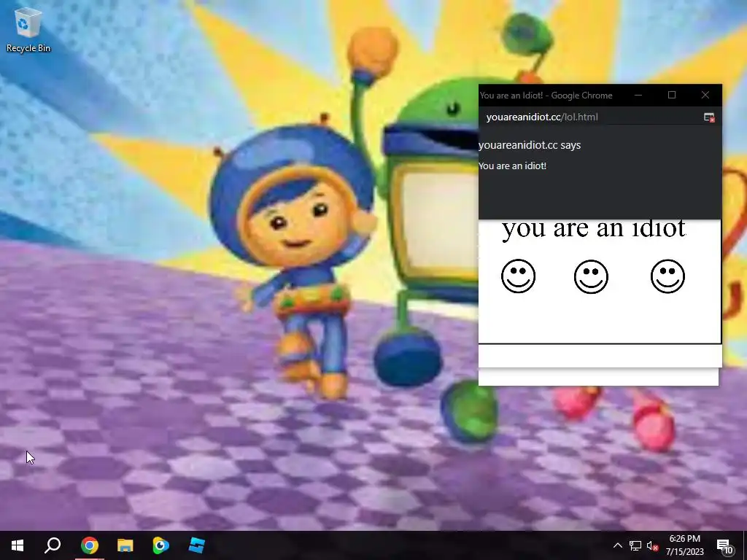Click the green-yellow eye app taskbar icon
The width and height of the screenshot is (747, 560).
click(x=160, y=545)
